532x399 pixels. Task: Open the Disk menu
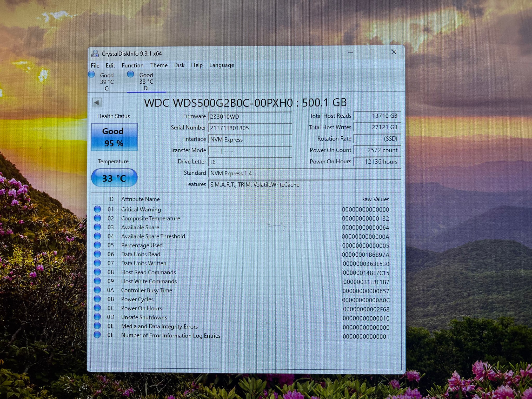tap(179, 65)
